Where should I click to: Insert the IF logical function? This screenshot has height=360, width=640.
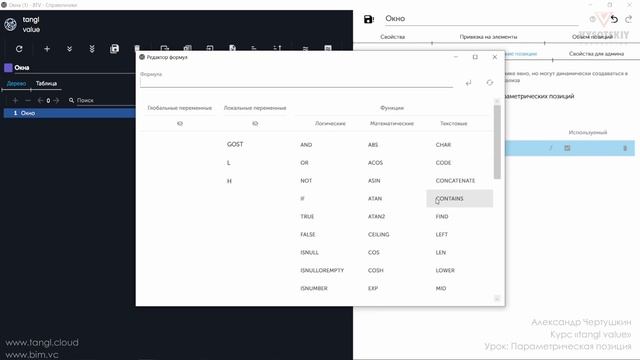(302, 199)
